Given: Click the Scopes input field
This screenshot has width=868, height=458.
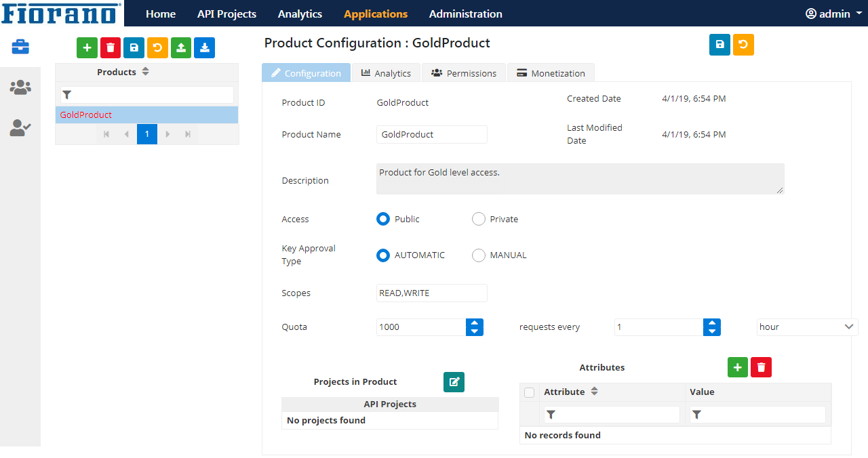Looking at the screenshot, I should click(x=432, y=293).
